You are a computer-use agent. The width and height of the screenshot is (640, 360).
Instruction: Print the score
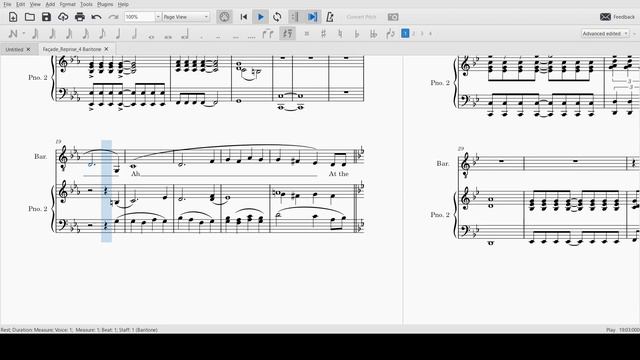click(x=80, y=17)
